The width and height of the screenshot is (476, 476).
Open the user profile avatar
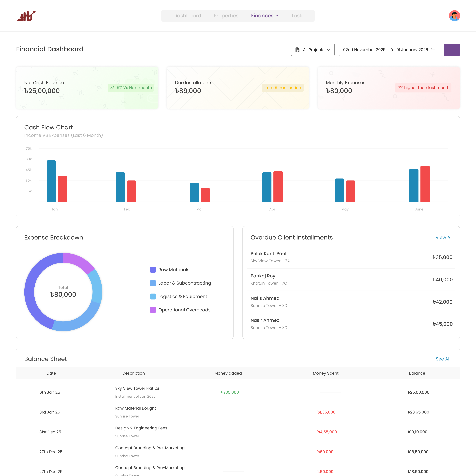point(454,16)
